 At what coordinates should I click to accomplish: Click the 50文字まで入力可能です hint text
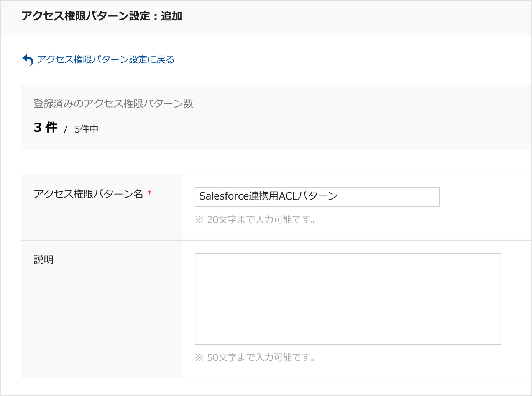261,358
